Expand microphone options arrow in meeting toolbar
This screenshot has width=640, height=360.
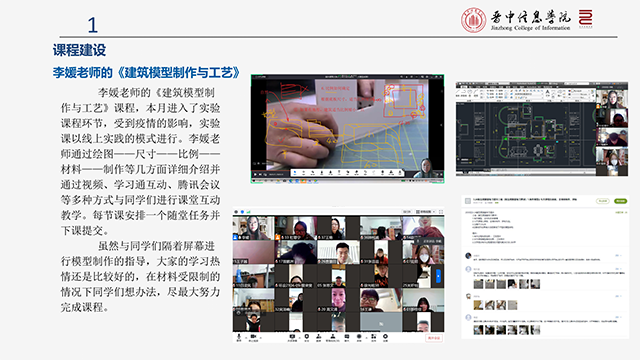pyautogui.click(x=246, y=338)
